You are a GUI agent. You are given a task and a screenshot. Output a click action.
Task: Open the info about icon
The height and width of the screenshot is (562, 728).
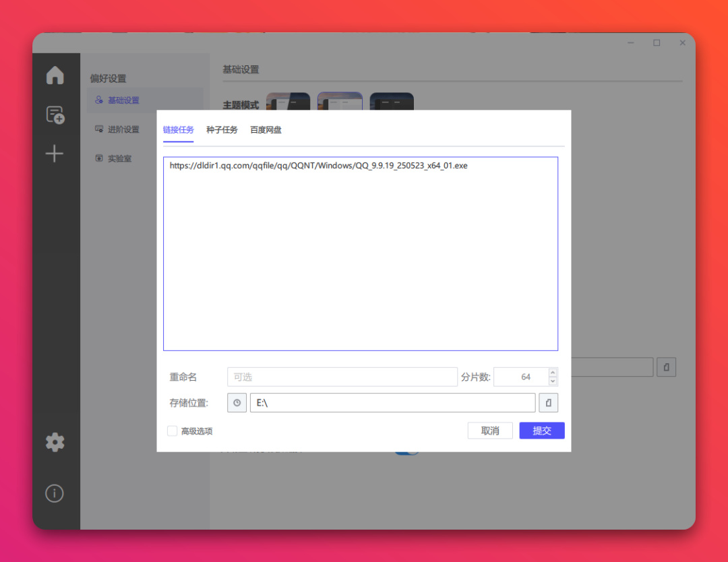coord(55,493)
